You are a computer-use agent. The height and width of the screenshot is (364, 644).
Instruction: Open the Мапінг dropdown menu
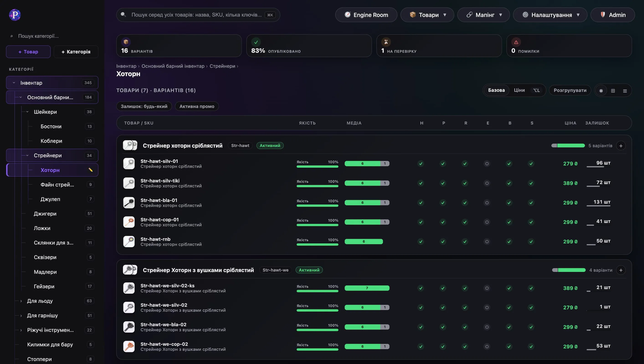[x=484, y=15]
